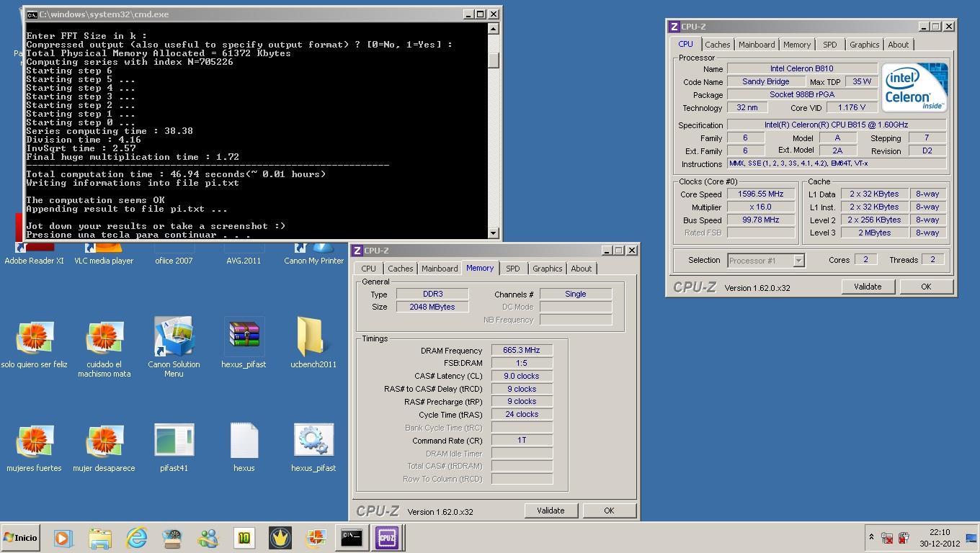Open Memory tab in the processor CPU-Z window
980x553 pixels.
[x=797, y=45]
